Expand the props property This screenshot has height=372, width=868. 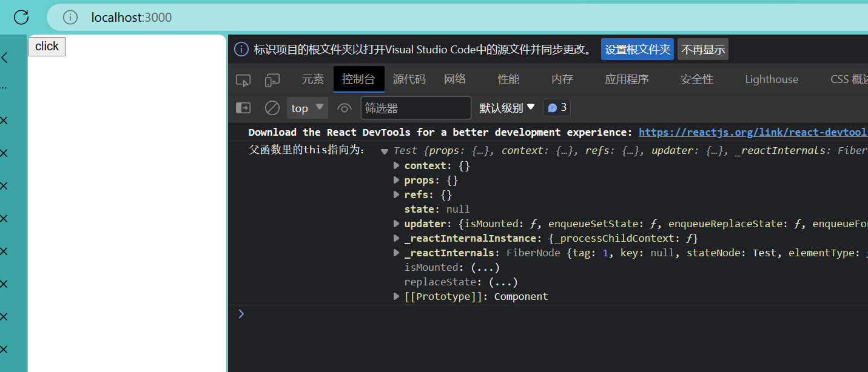pos(397,180)
